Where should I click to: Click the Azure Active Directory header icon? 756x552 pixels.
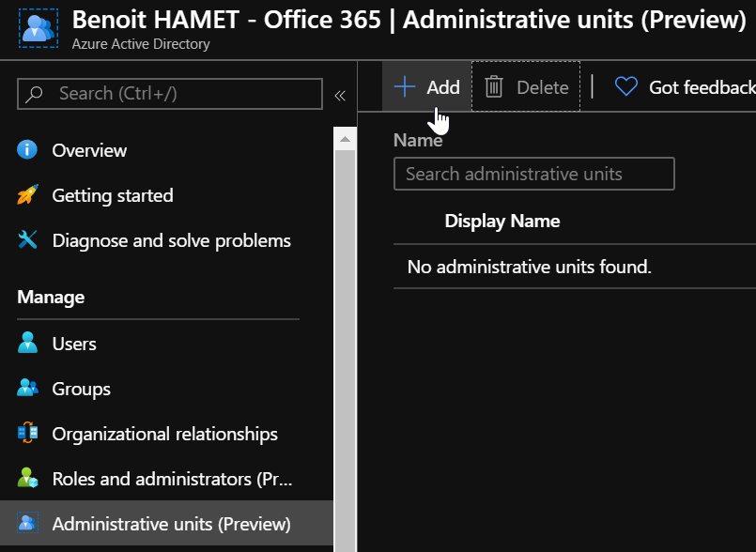coord(38,28)
